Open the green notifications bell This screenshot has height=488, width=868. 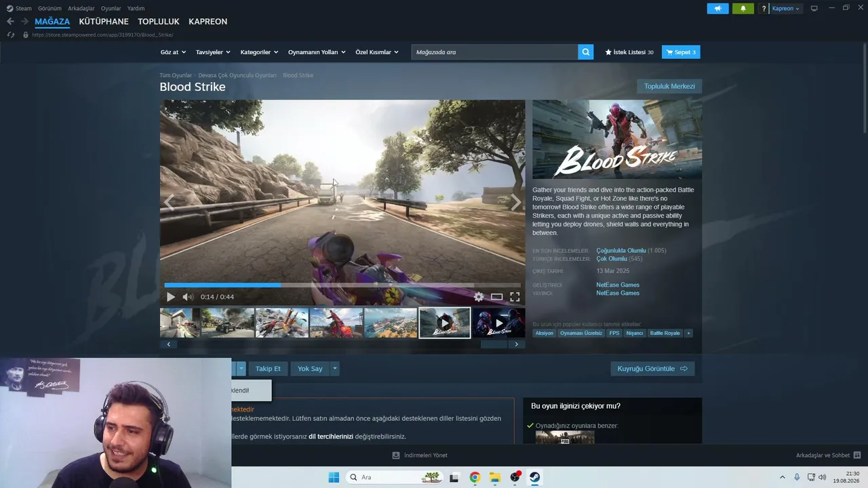pos(743,8)
